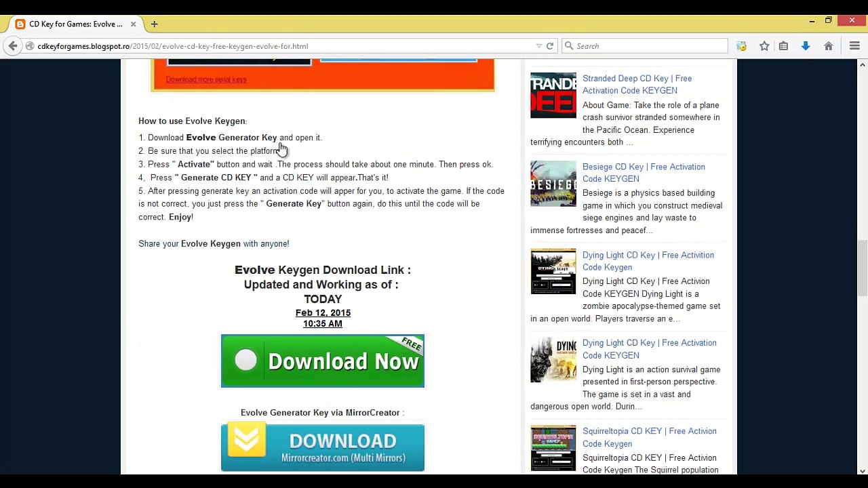This screenshot has width=868, height=488.
Task: Open the Firefox hamburger menu
Action: tap(854, 46)
